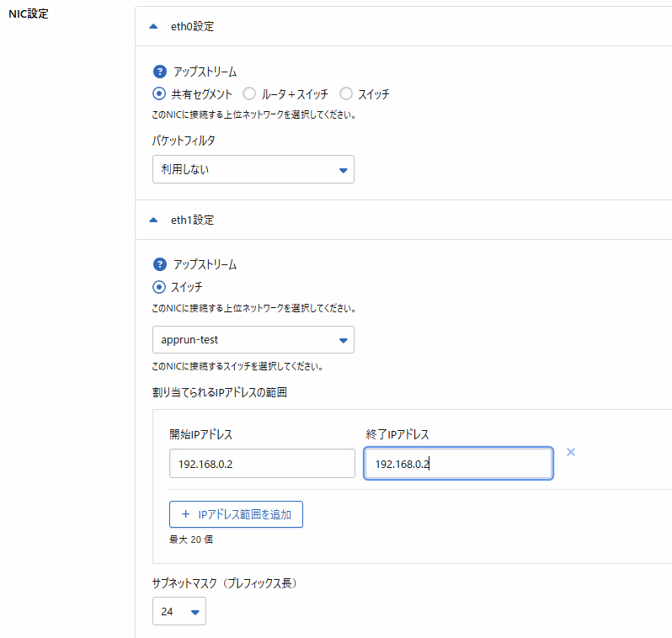Click IPアドレス範囲を追加 button
This screenshot has height=638, width=672.
point(236,514)
